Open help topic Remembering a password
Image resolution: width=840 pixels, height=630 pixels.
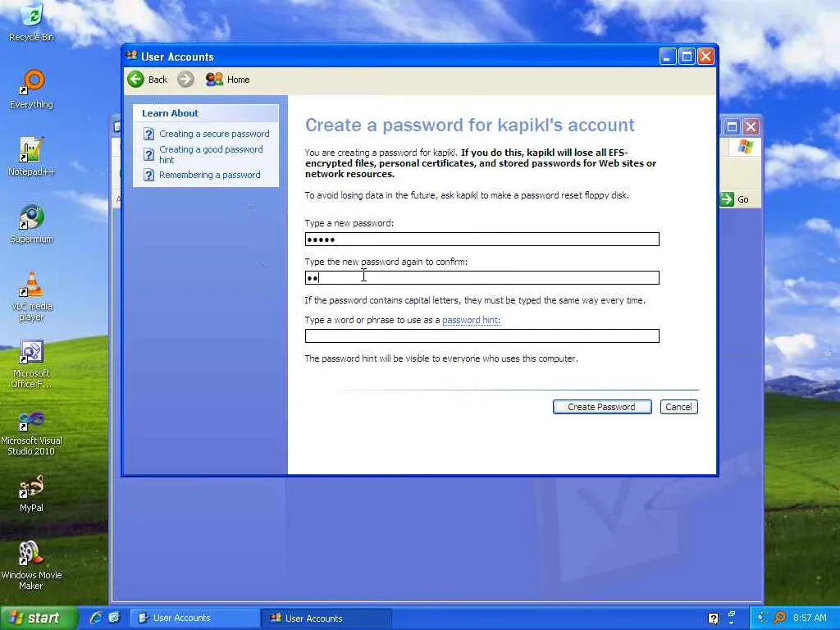point(209,175)
